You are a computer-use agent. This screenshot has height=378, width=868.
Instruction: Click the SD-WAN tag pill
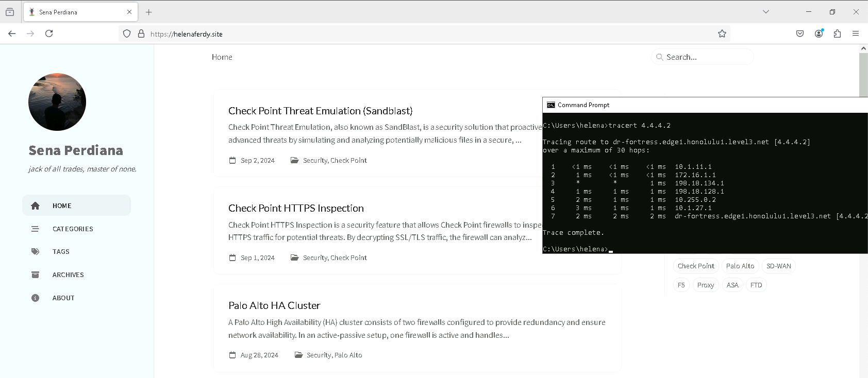click(778, 266)
